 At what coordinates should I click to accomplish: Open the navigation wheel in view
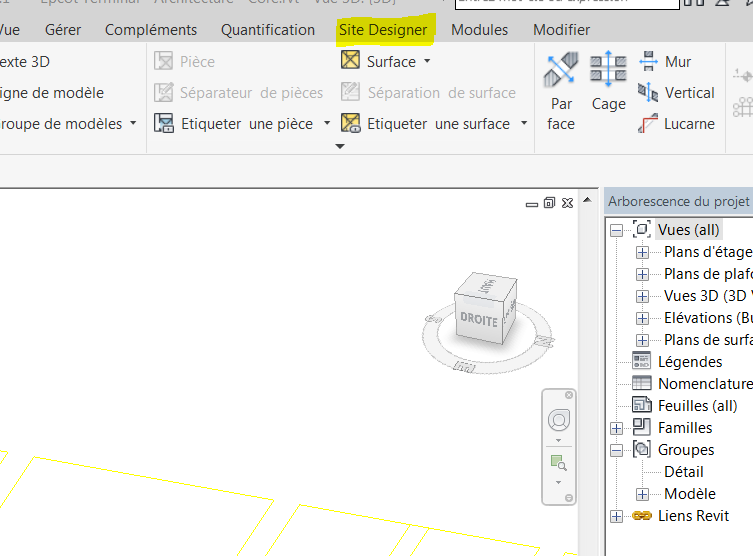558,419
